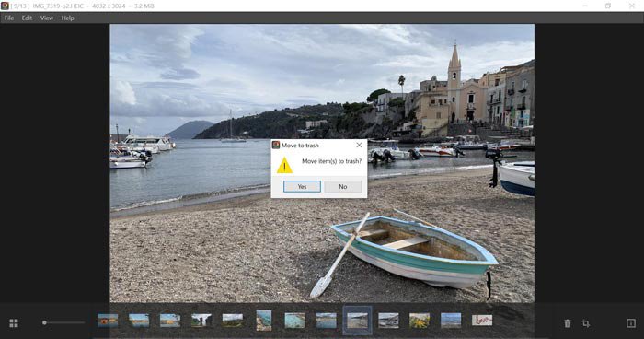Viewport: 644px width, 339px height.
Task: Open the Help menu
Action: (68, 18)
